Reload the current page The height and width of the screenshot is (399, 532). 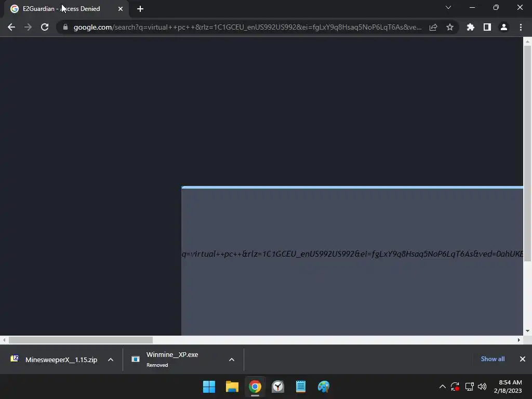[45, 27]
